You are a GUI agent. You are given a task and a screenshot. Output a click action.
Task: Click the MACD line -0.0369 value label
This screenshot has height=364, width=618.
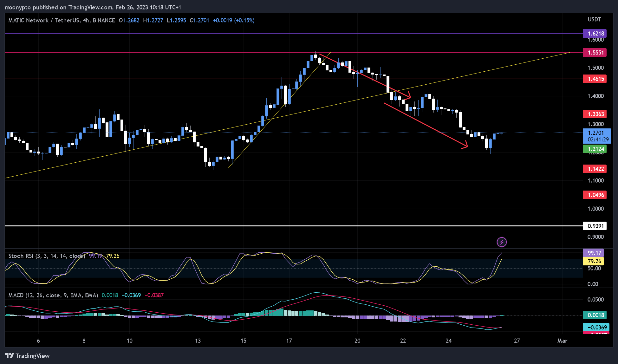[x=596, y=327]
